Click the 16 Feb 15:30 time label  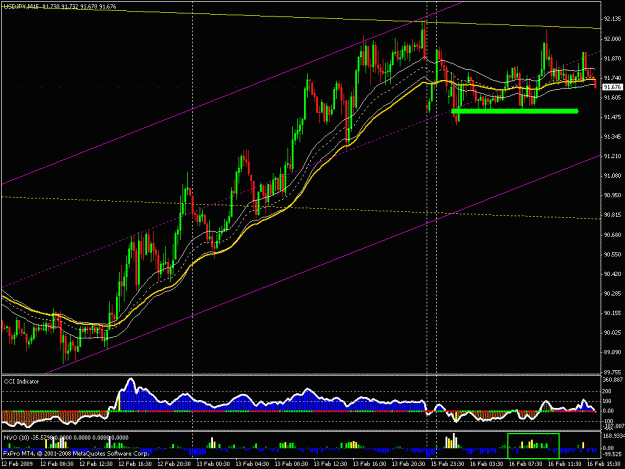[x=604, y=464]
